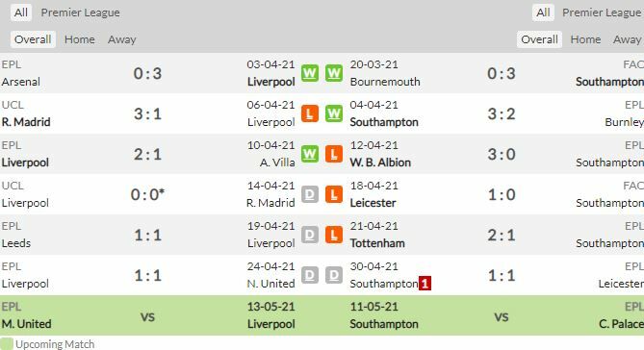Select the left All filter tab

coord(21,12)
